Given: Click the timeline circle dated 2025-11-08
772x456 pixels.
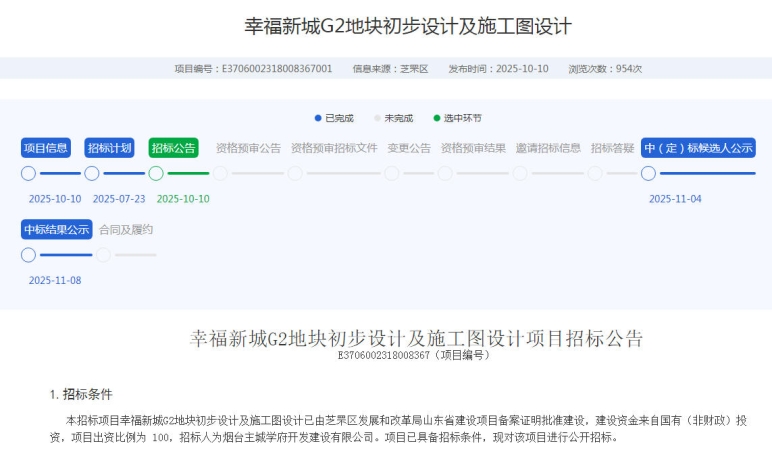Looking at the screenshot, I should point(28,255).
